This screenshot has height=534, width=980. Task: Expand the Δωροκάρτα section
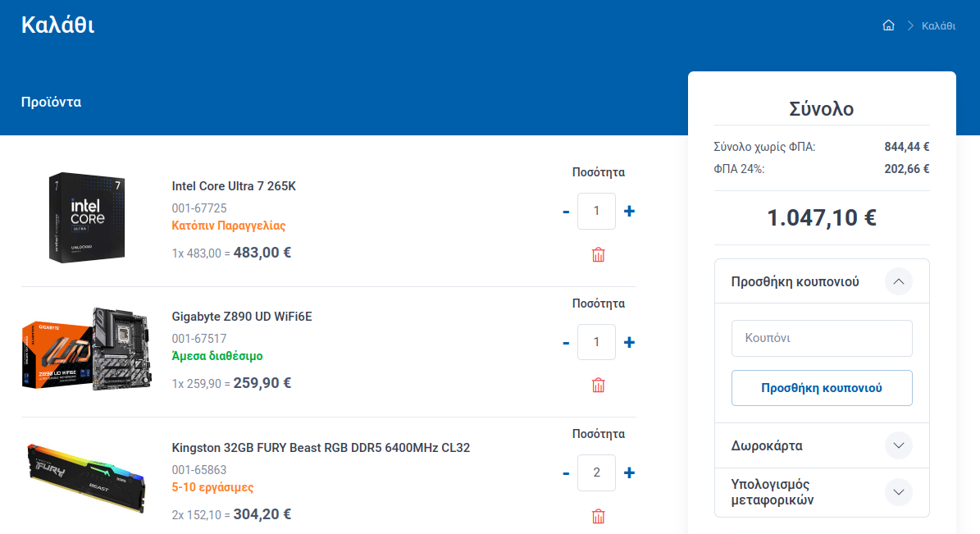tap(898, 446)
